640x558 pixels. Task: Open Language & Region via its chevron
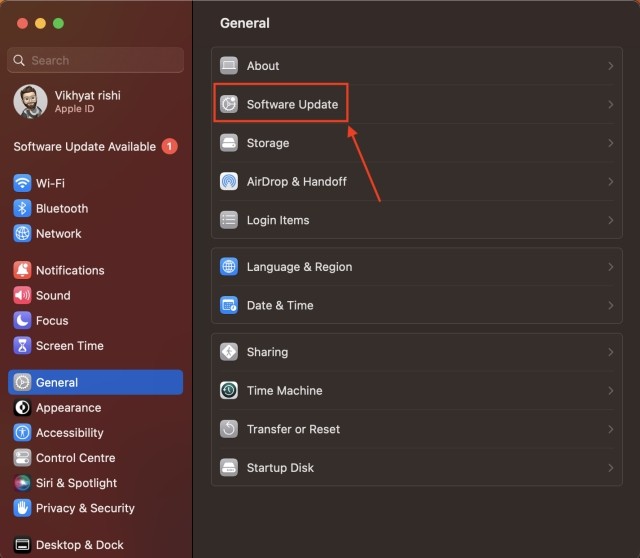click(x=611, y=267)
